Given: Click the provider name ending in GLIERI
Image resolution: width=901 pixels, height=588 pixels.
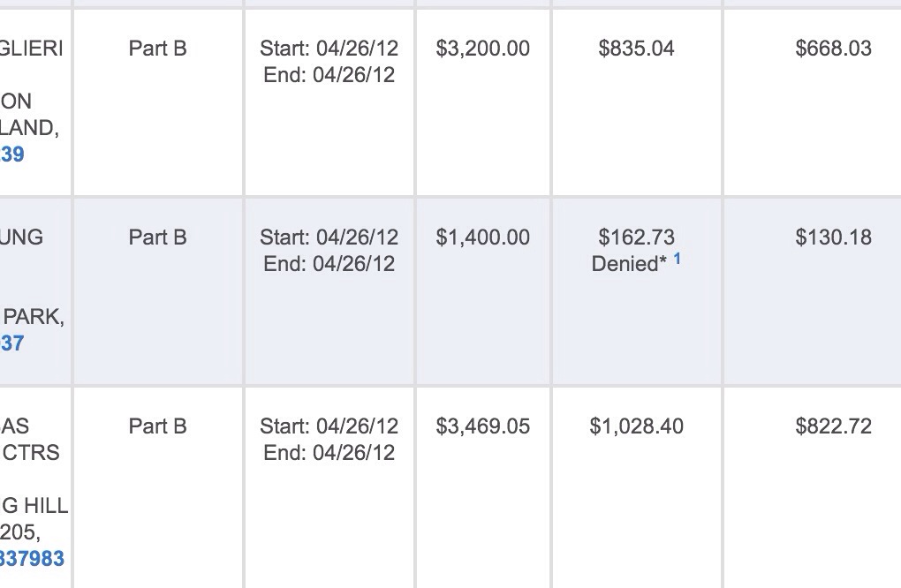Looking at the screenshot, I should tap(32, 49).
